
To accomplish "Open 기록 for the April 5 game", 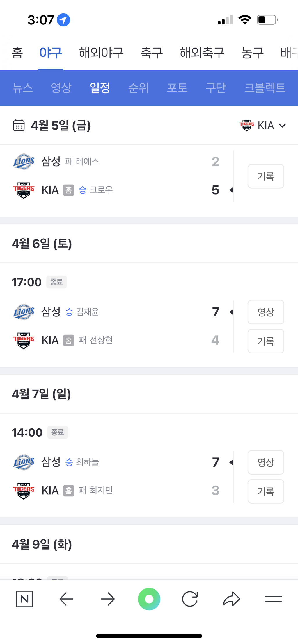I will tap(266, 176).
